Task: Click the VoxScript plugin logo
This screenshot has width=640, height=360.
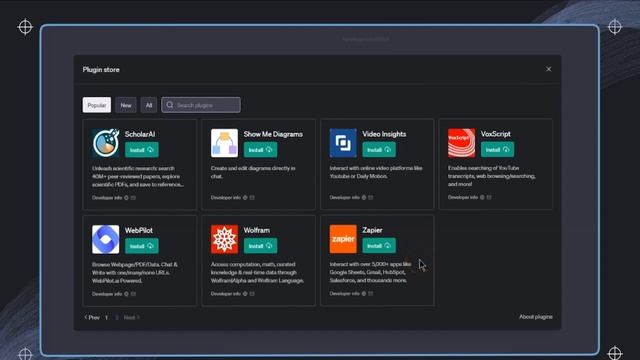Action: (462, 143)
